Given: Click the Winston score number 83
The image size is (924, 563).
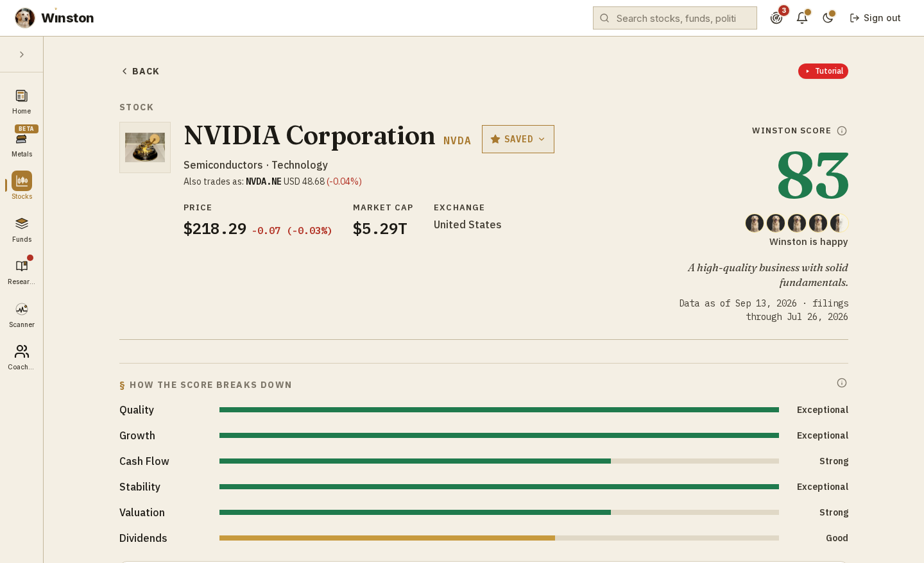Looking at the screenshot, I should (812, 175).
